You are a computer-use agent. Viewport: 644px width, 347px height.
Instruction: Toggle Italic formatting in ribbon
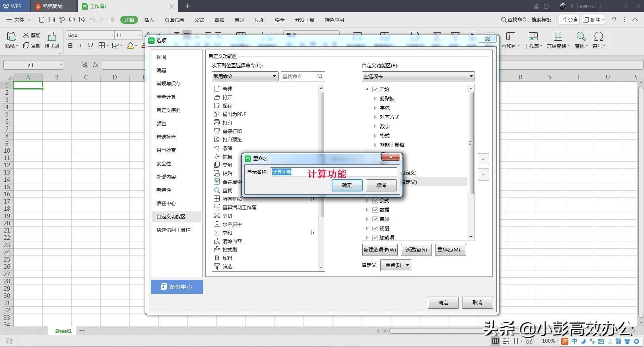point(80,46)
